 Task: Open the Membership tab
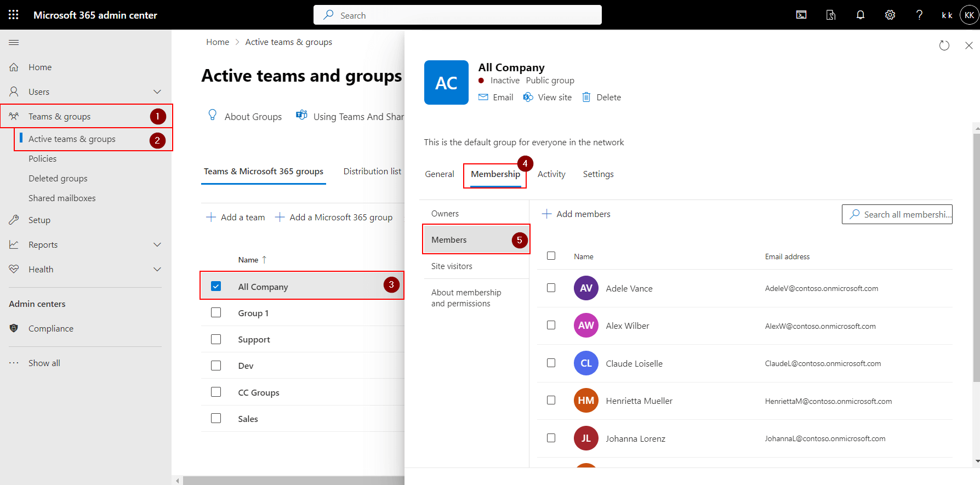click(x=495, y=174)
